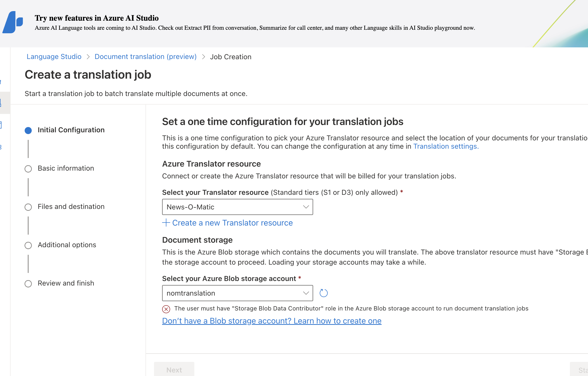Click the Initial Configuration step indicator dot
Viewport: 588px width, 376px height.
tap(28, 130)
